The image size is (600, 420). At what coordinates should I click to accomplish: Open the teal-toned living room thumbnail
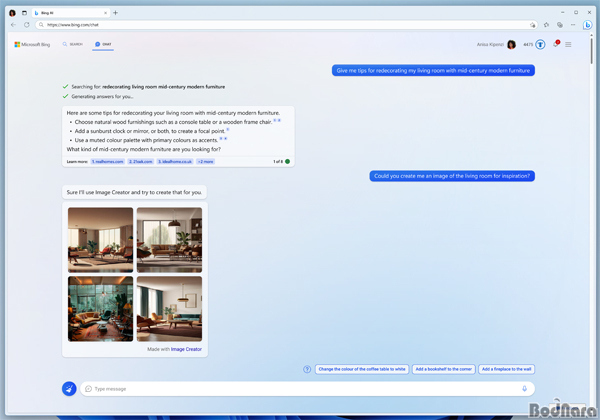[x=101, y=309]
